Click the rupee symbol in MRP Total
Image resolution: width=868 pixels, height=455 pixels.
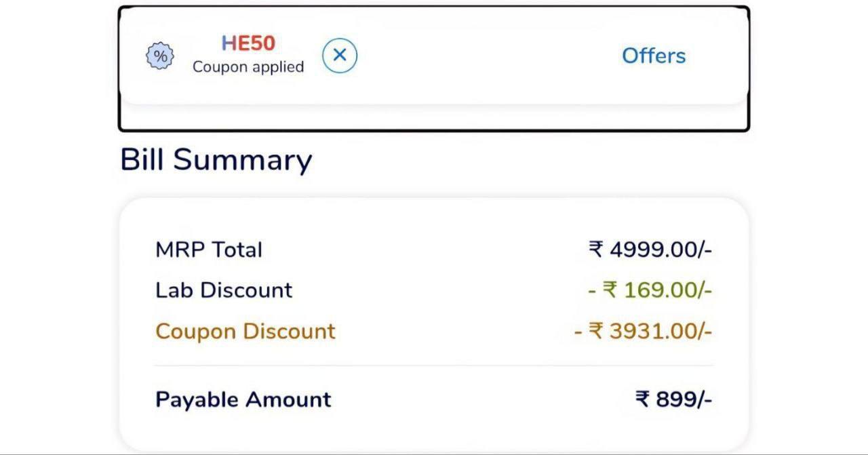coord(596,250)
